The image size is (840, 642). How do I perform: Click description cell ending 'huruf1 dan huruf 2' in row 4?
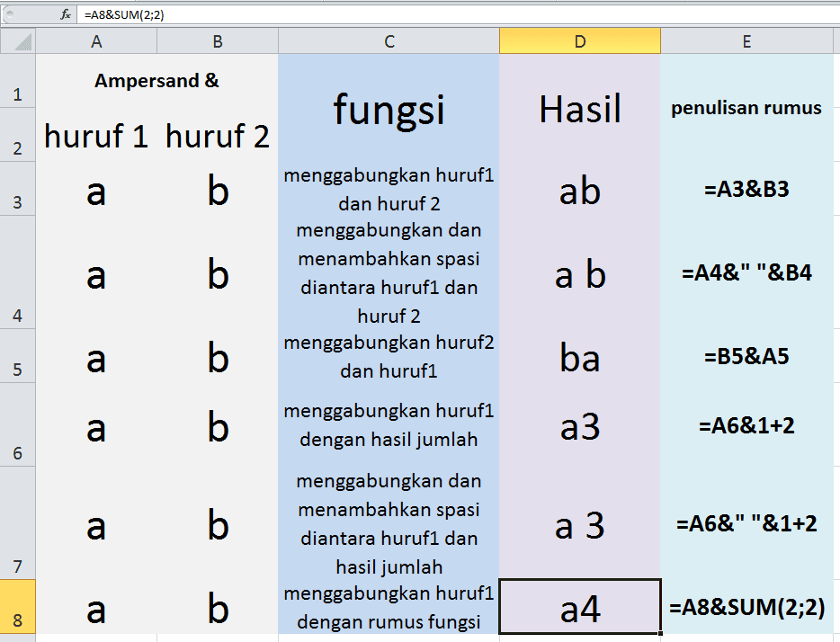[x=389, y=272]
